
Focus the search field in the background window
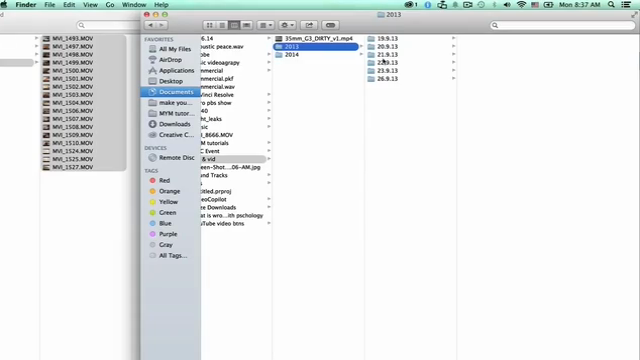(x=108, y=25)
